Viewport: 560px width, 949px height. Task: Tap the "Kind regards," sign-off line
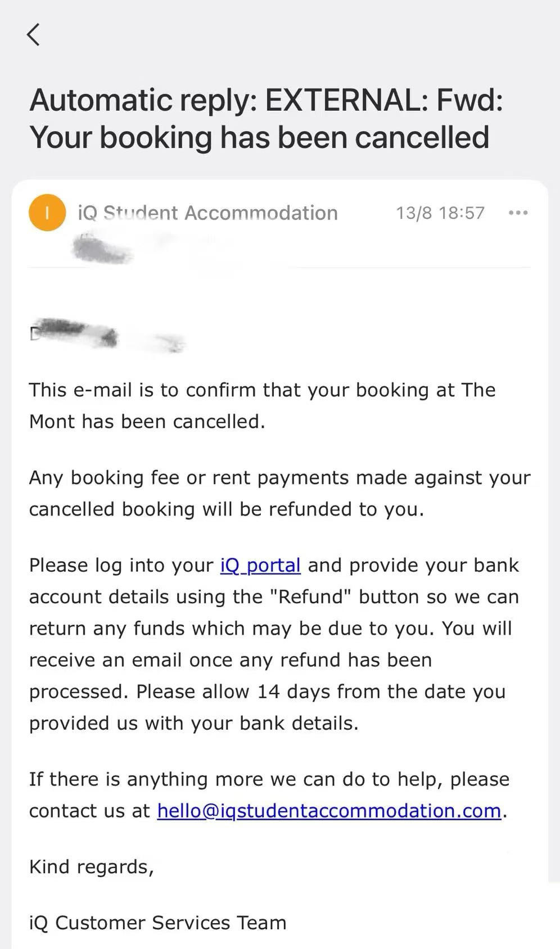[92, 867]
